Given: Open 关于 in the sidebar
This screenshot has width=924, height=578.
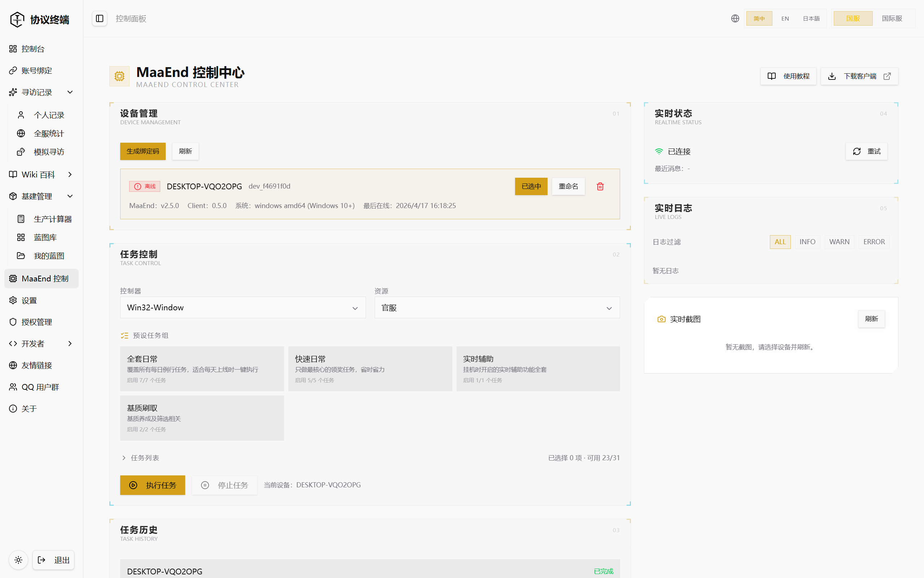Looking at the screenshot, I should (x=41, y=409).
